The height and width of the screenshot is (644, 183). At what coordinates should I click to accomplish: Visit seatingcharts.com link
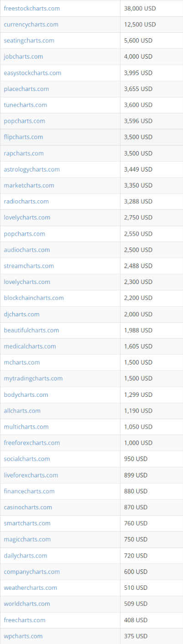click(29, 41)
